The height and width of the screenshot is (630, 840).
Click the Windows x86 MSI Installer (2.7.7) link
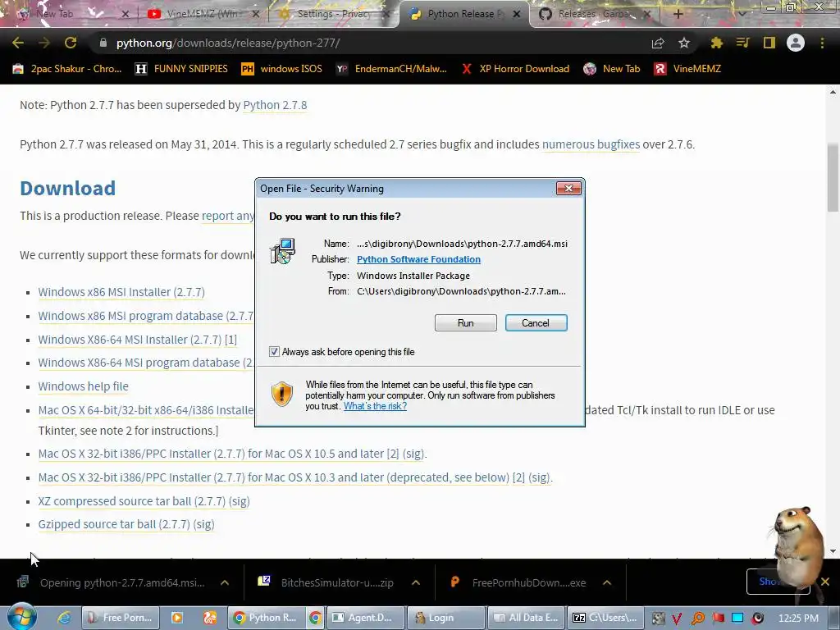121,292
